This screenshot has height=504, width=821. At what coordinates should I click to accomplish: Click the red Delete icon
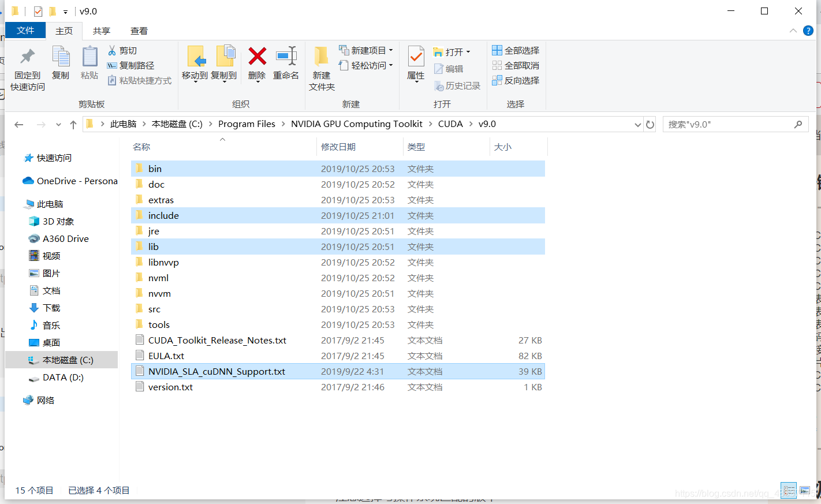257,57
